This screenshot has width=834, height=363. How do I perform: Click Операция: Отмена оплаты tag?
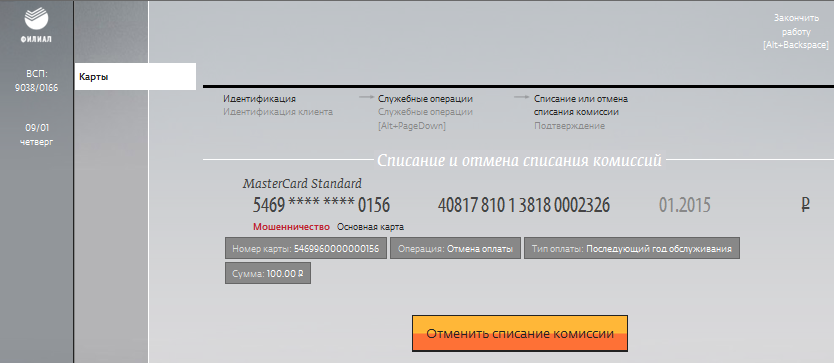click(x=455, y=249)
